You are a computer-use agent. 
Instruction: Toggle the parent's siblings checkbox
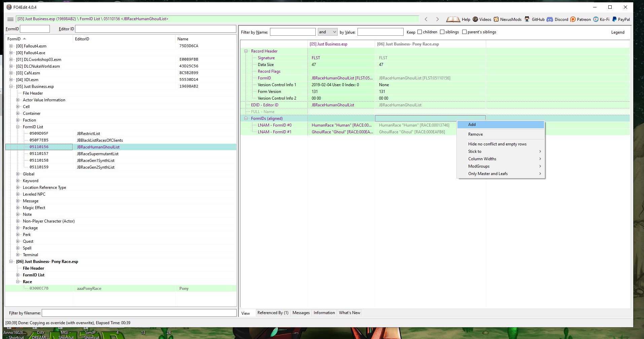tap(464, 32)
